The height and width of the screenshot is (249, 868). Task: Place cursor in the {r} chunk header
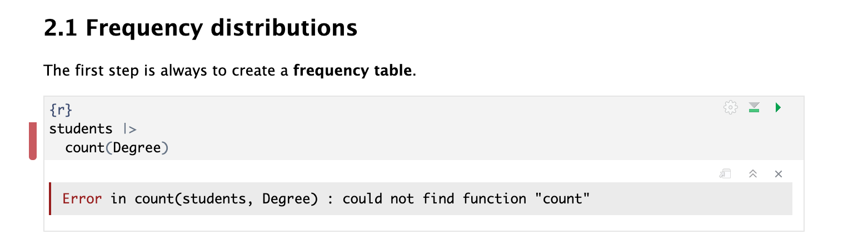click(61, 109)
